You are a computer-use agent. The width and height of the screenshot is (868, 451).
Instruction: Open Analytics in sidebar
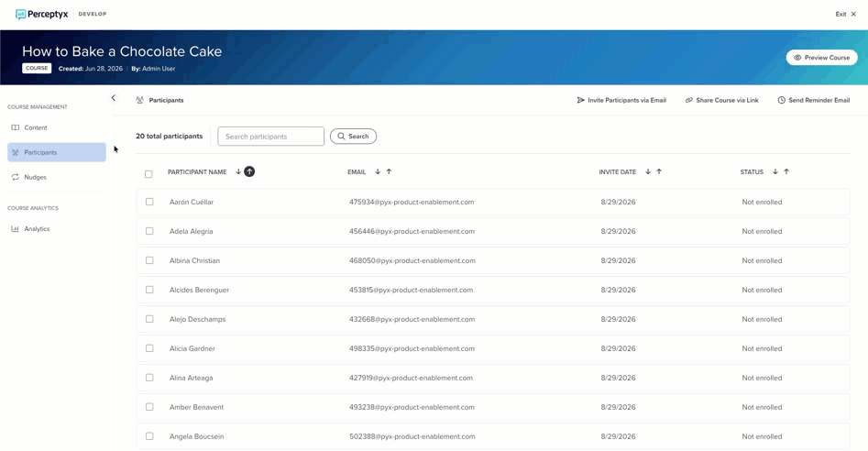point(57,228)
